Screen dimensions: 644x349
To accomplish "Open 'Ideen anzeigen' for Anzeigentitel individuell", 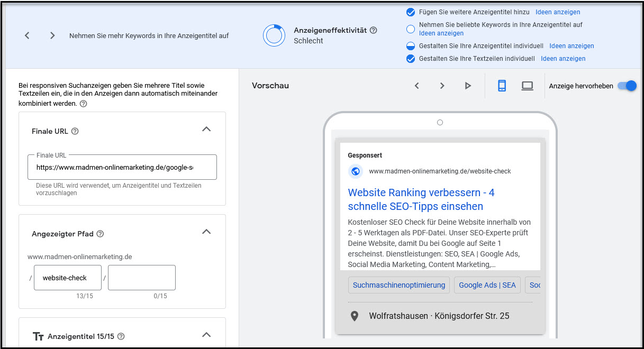I will tap(572, 46).
